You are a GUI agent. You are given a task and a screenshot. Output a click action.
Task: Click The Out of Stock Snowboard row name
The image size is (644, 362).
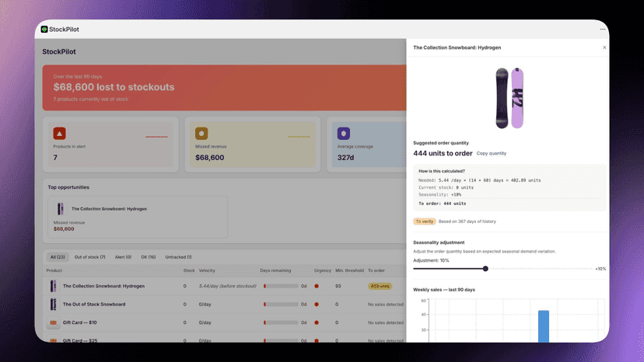pyautogui.click(x=94, y=305)
